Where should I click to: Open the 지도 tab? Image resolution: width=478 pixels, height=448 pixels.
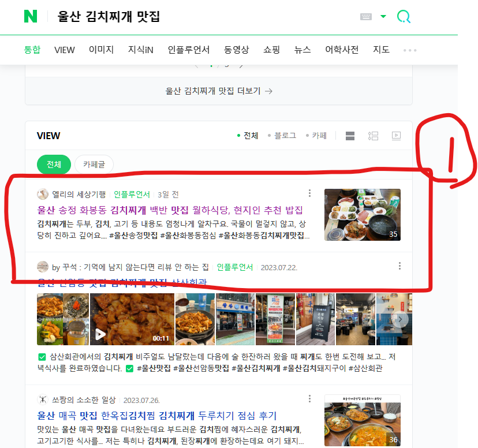tap(381, 50)
